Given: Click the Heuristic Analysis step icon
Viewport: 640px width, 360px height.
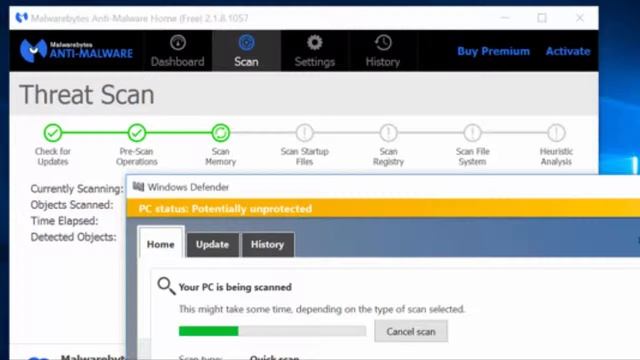Looking at the screenshot, I should click(x=556, y=133).
